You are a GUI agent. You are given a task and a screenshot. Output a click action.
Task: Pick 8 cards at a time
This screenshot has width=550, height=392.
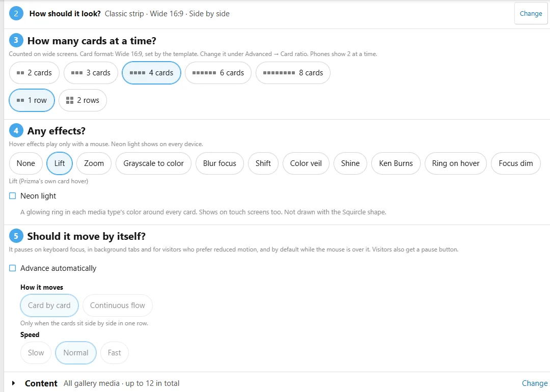[293, 73]
